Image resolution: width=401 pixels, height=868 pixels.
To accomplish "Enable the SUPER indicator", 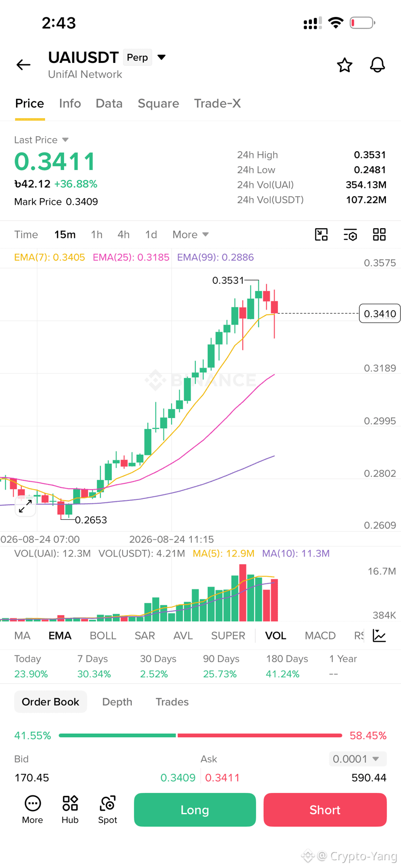I will (x=228, y=635).
